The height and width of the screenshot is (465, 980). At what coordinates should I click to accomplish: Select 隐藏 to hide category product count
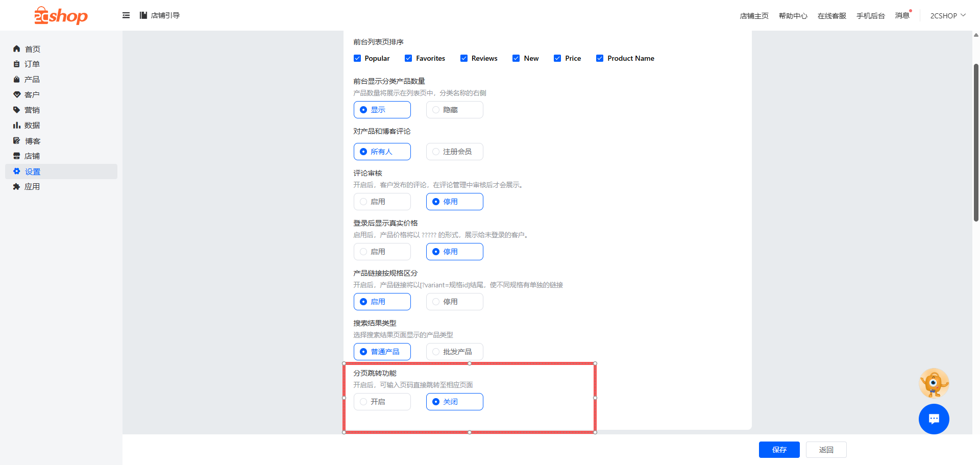click(x=454, y=110)
